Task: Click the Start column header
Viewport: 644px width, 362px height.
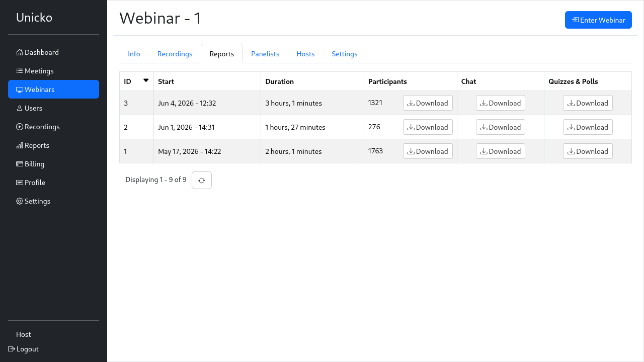Action: pos(207,81)
